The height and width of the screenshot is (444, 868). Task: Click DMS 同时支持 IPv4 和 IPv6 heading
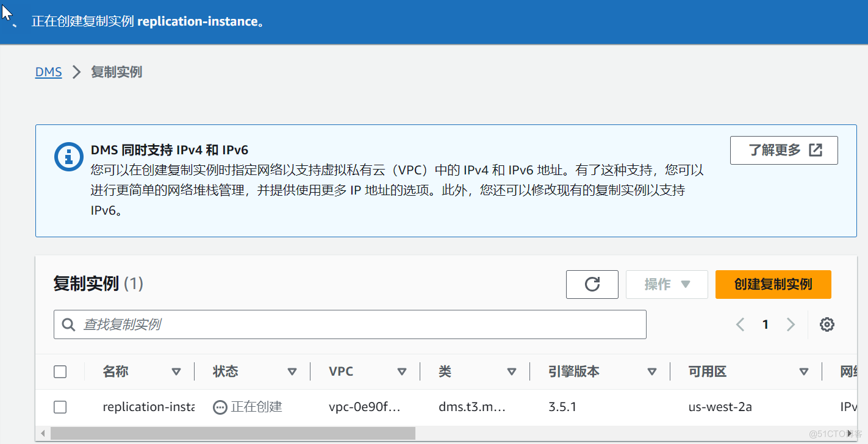coord(170,150)
